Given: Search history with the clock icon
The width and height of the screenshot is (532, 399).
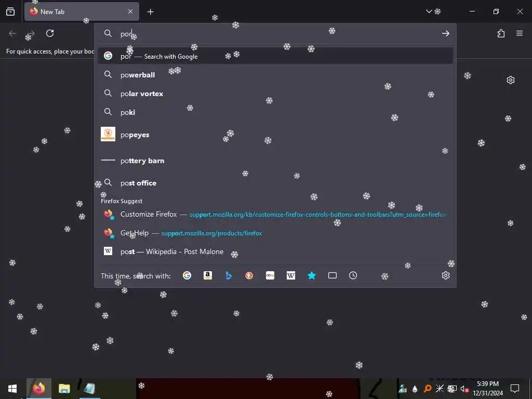Looking at the screenshot, I should click(x=353, y=275).
